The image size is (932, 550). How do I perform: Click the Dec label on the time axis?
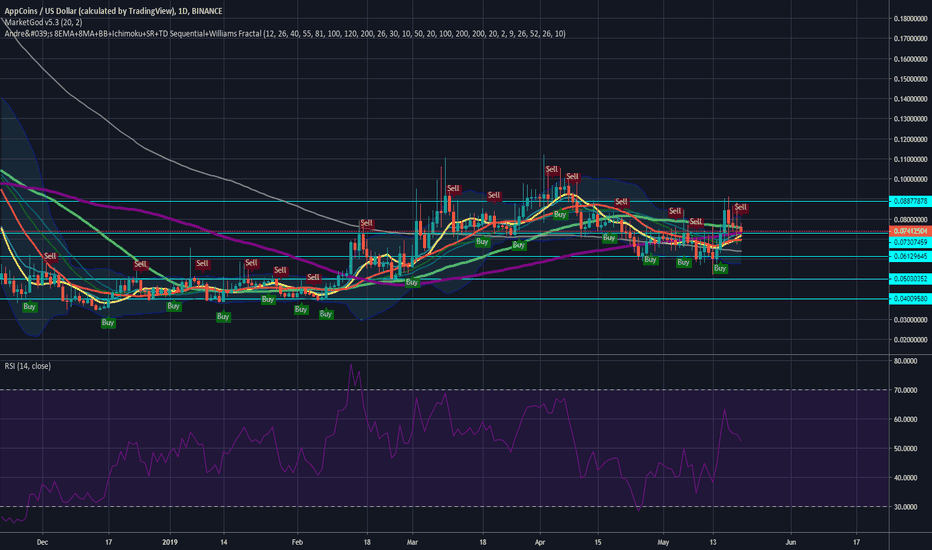(x=42, y=542)
